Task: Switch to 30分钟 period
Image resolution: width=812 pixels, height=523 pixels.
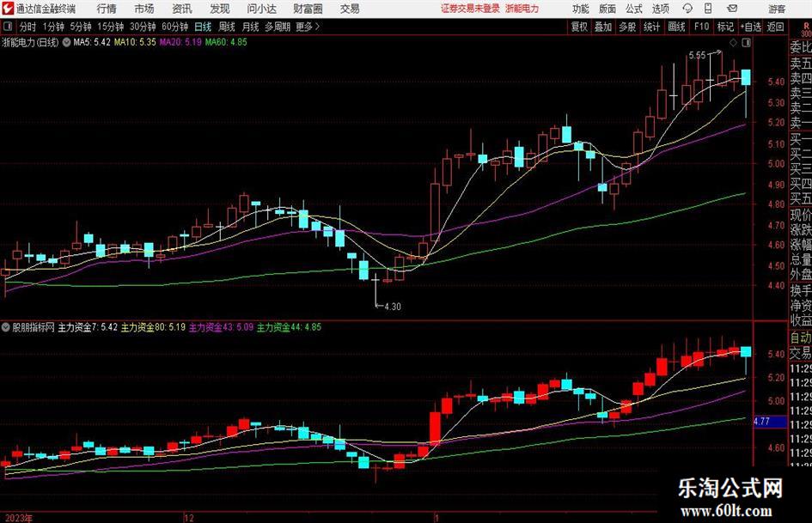Action: (143, 27)
